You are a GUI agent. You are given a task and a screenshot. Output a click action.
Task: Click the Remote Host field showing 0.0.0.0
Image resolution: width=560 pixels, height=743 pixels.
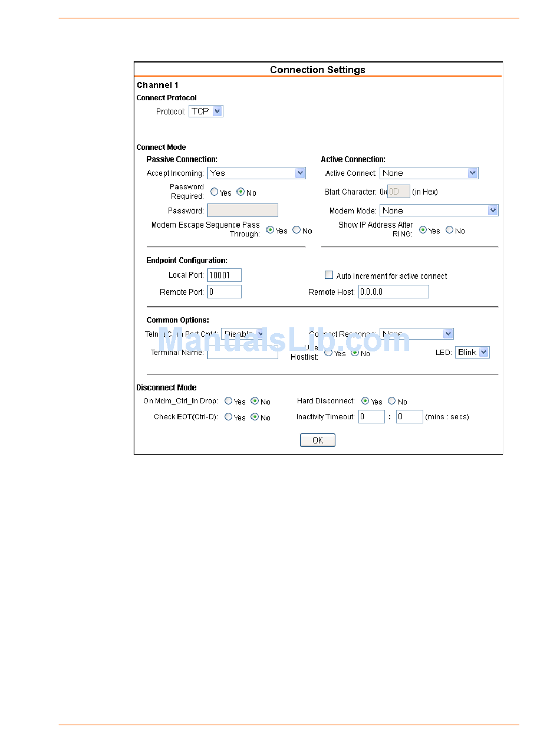click(394, 292)
